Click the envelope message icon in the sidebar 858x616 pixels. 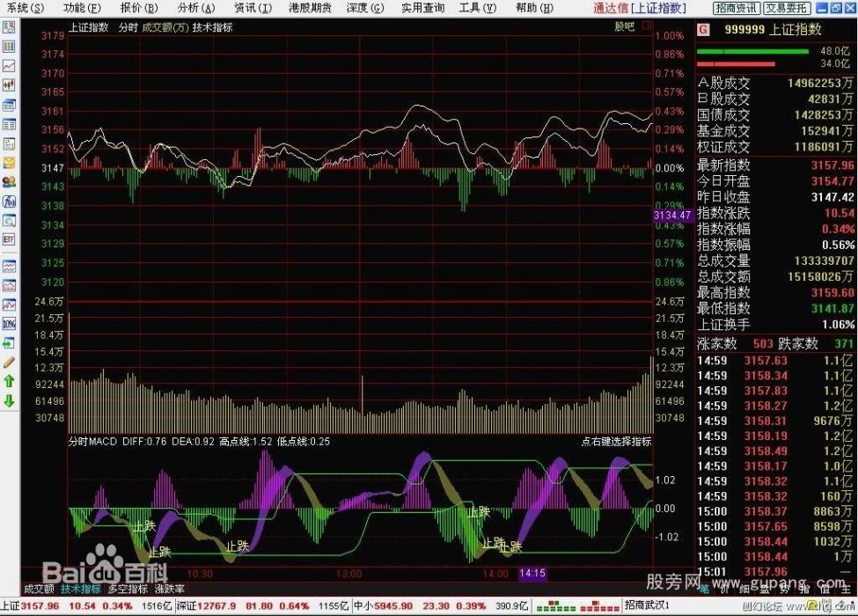[9, 163]
